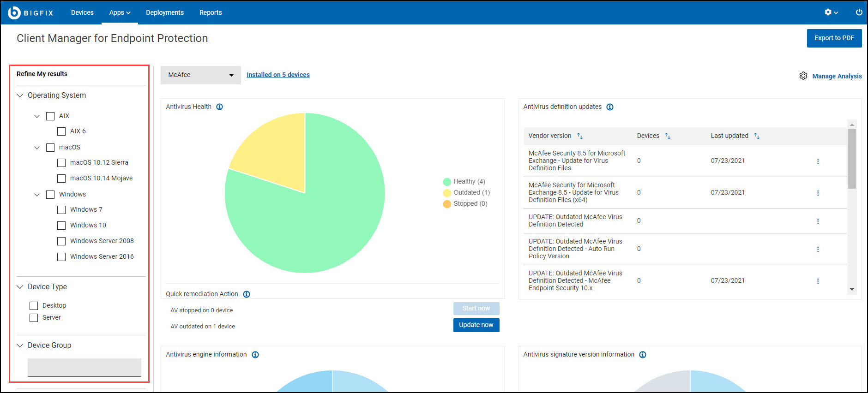Go to the Deployments tab
868x393 pixels.
pos(165,12)
